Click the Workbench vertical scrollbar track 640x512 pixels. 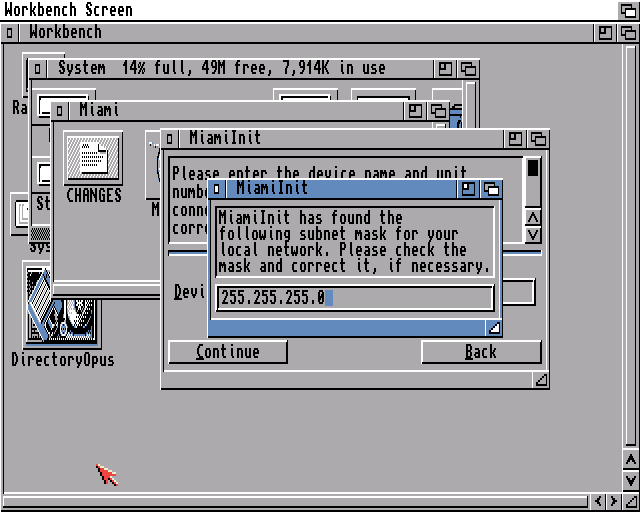point(631,245)
